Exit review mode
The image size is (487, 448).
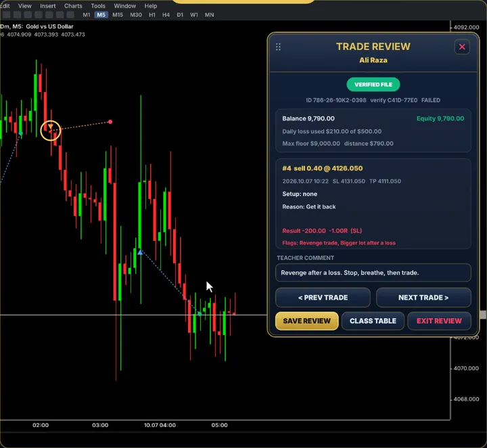click(439, 321)
